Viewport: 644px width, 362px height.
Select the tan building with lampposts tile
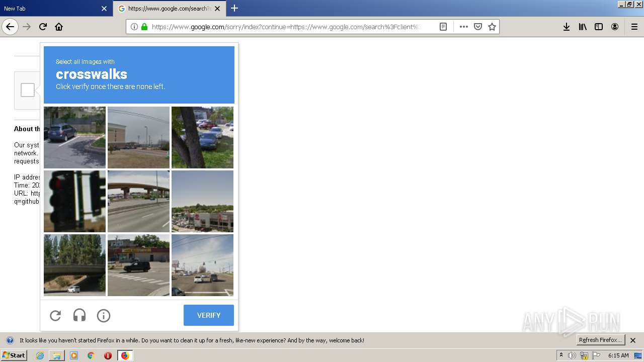coord(138,137)
